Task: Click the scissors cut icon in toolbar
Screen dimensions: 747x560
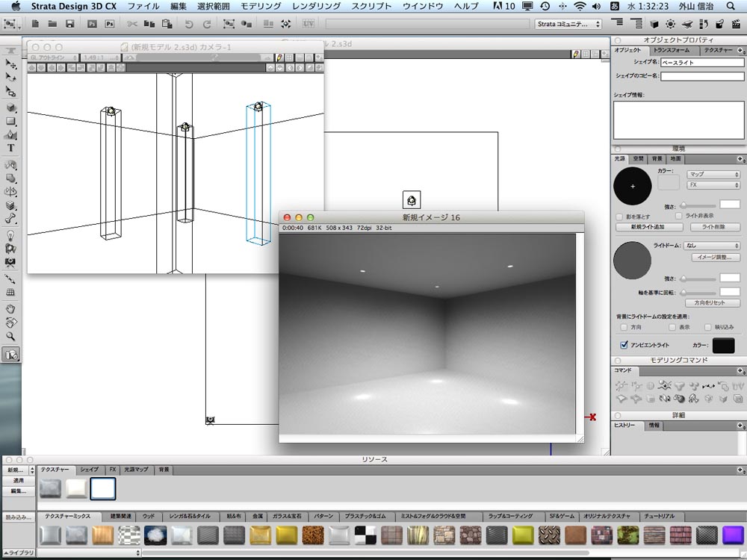Action: (x=132, y=24)
